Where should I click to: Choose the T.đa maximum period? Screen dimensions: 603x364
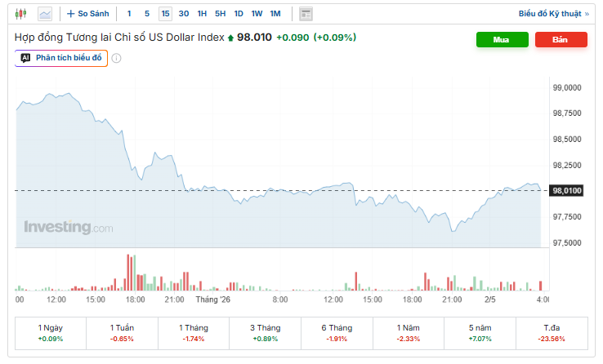552,333
